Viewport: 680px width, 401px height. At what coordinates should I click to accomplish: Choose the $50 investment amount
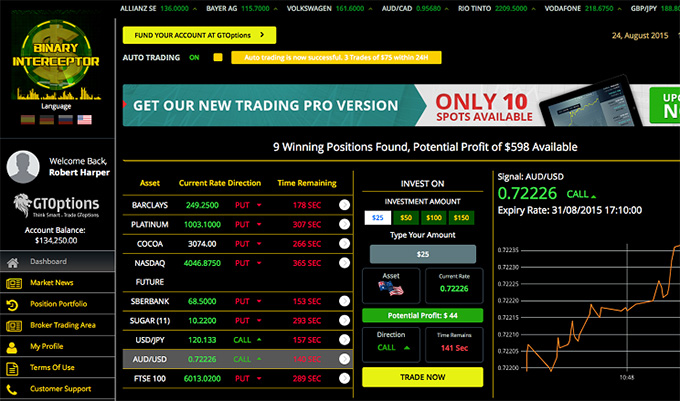[x=406, y=218]
